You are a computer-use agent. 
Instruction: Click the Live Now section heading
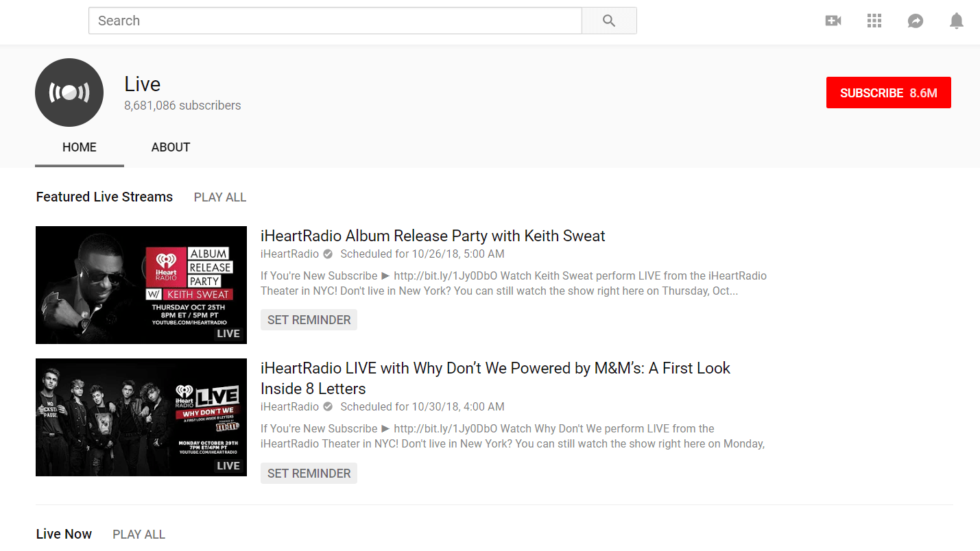click(x=64, y=535)
